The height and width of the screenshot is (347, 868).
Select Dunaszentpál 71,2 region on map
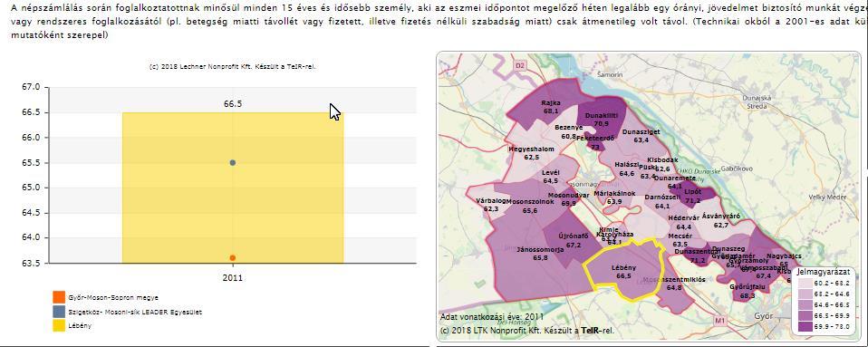pos(698,255)
